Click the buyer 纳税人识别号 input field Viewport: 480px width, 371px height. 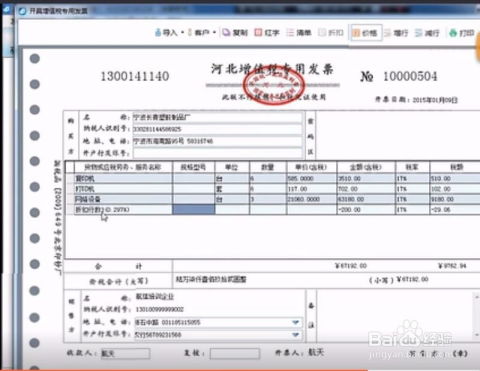218,129
